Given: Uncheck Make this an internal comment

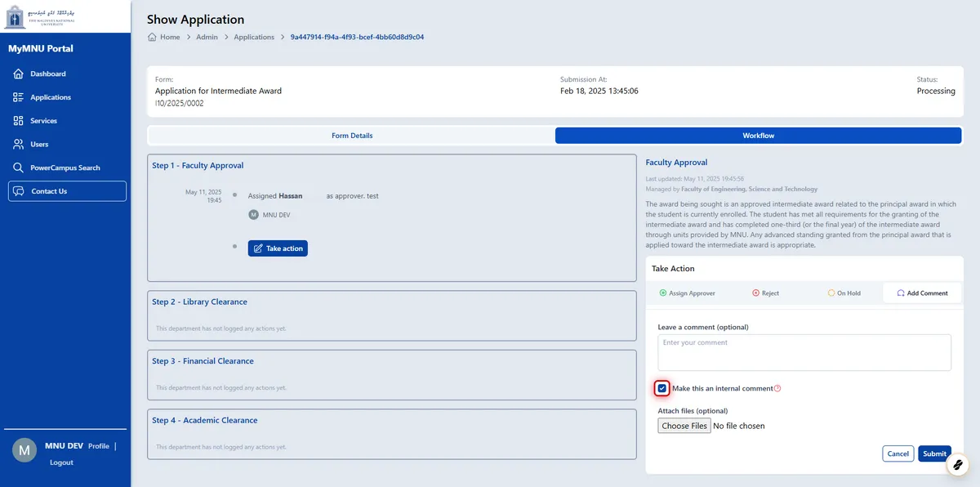Looking at the screenshot, I should click(x=662, y=388).
